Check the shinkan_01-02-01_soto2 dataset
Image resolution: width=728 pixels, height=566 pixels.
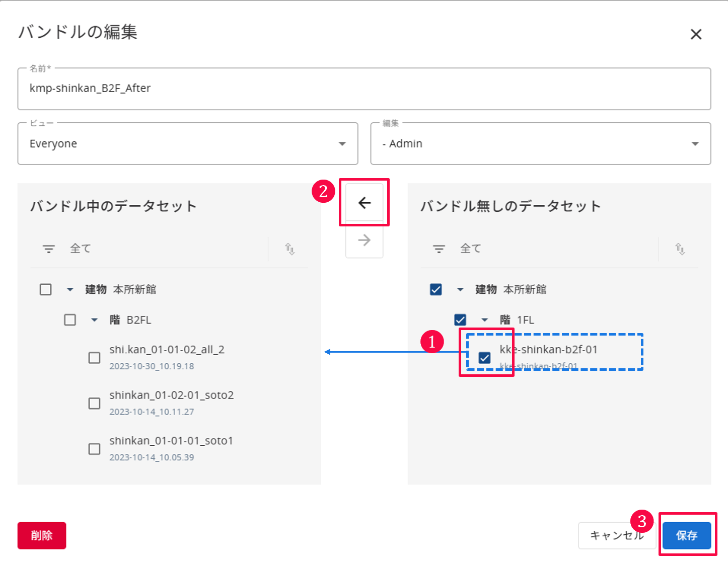(94, 403)
